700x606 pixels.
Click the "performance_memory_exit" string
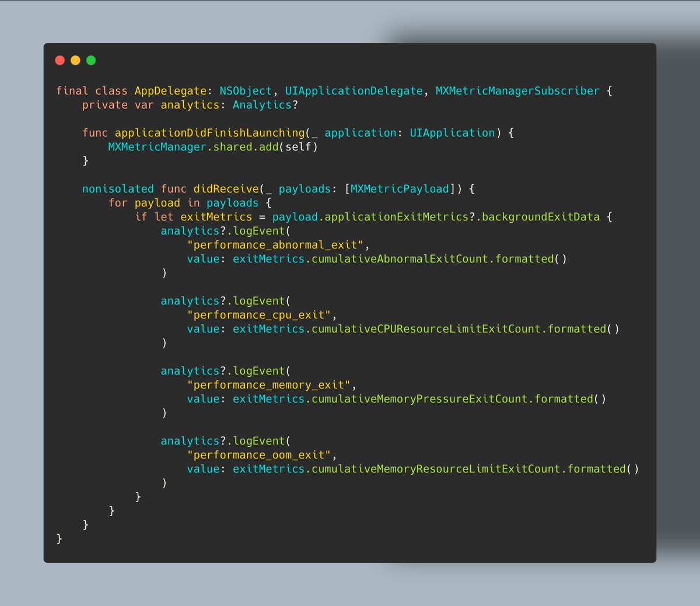269,385
